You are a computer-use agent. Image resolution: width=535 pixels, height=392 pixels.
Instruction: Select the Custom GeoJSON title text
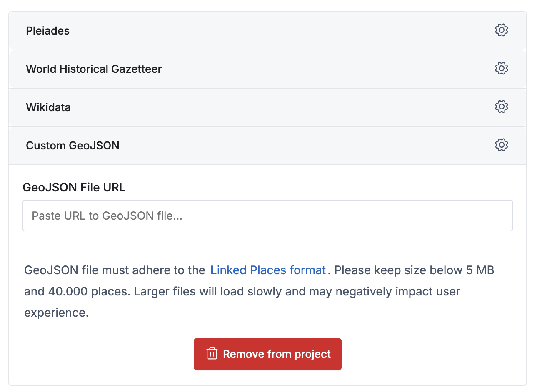tap(72, 146)
